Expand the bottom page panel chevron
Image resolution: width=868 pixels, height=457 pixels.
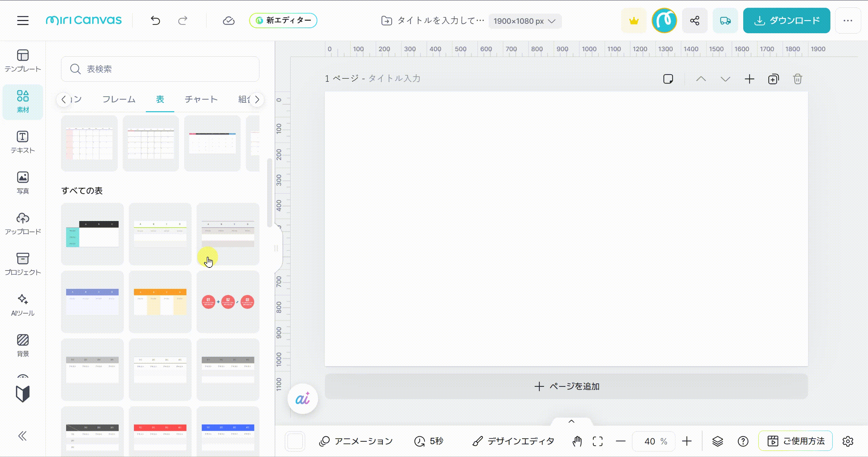(x=571, y=421)
